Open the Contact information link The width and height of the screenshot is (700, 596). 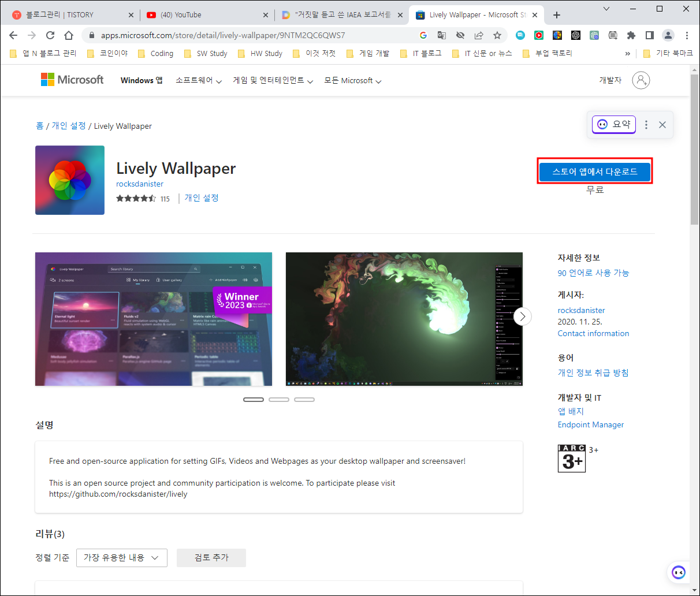tap(593, 333)
